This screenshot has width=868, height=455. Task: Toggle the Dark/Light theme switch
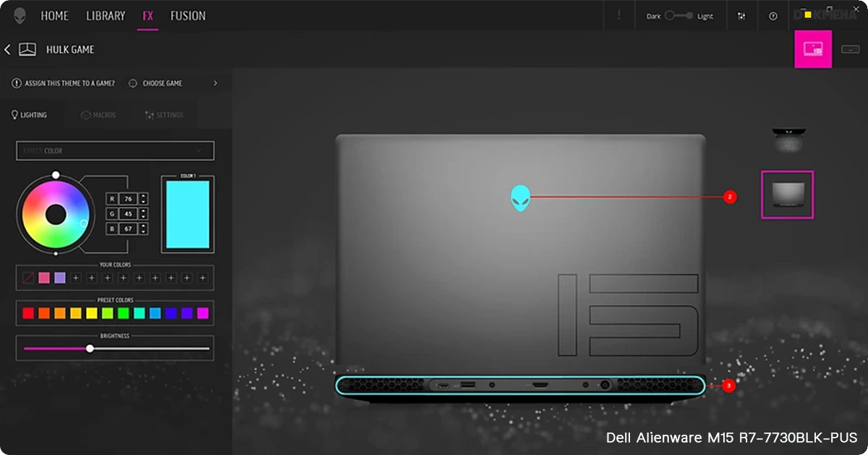pos(679,16)
